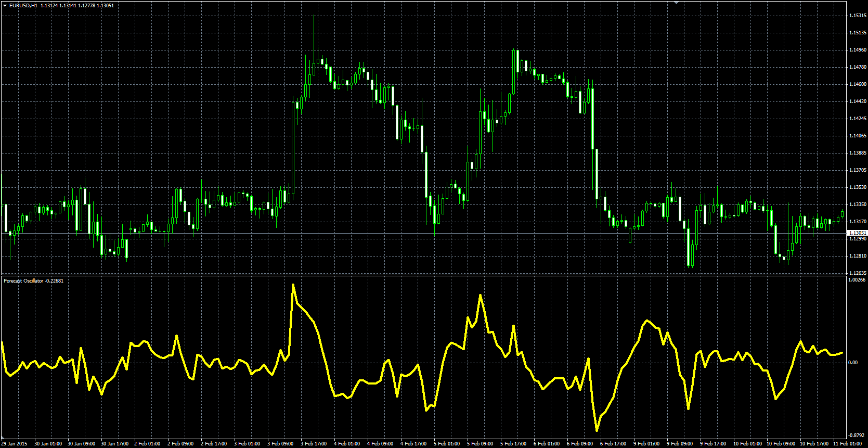Click the 1.12635 price scale label

coord(858,273)
